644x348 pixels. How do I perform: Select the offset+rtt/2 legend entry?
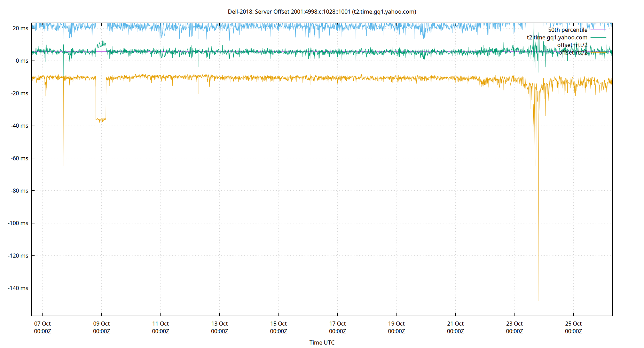572,45
